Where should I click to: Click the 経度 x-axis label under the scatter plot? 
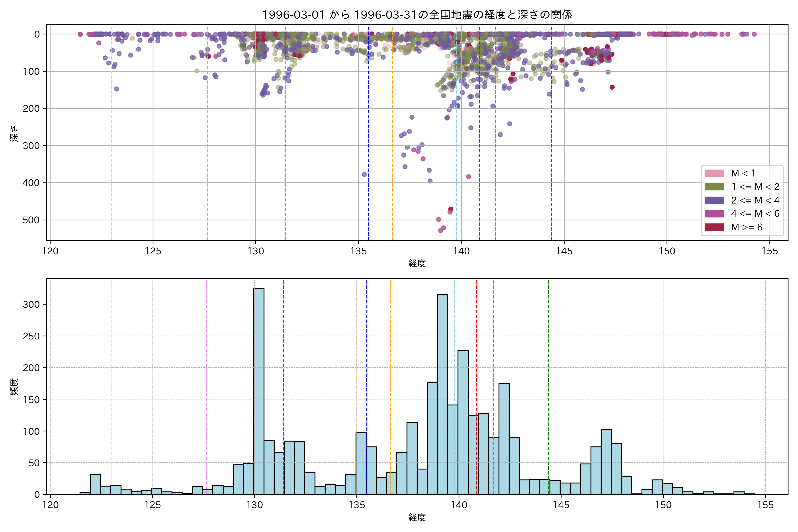coord(417,263)
